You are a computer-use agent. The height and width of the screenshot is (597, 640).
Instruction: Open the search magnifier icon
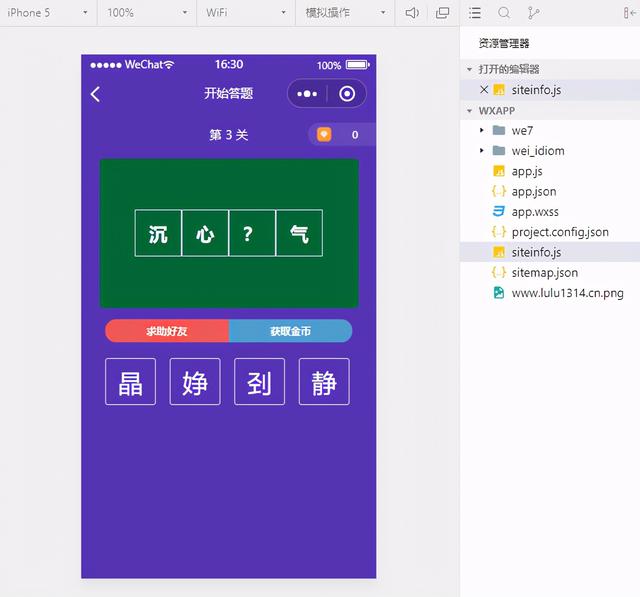point(504,13)
